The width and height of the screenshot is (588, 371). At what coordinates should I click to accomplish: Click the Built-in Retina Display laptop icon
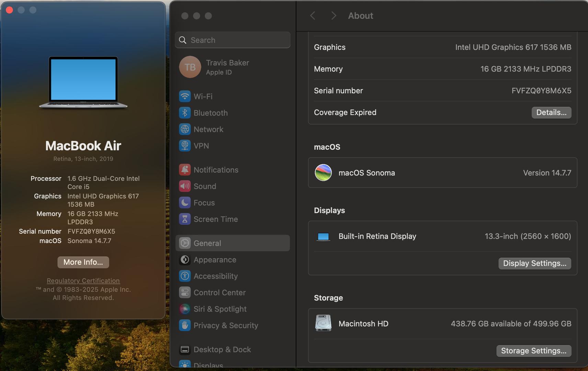[323, 237]
